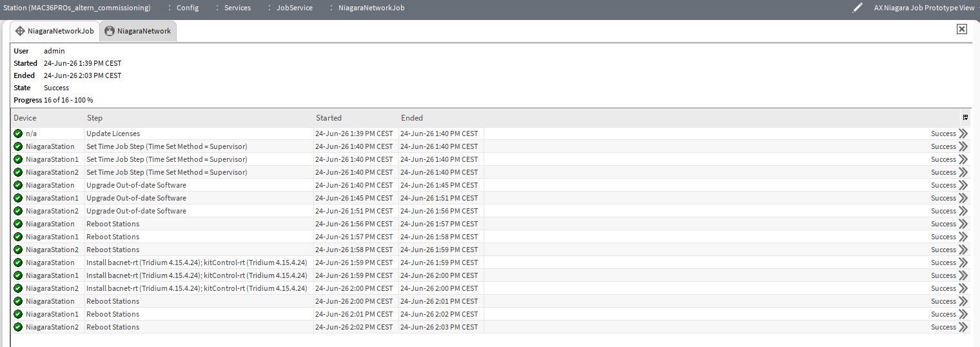Open the table options icon beside column headers
Image resolution: width=980 pixels, height=347 pixels.
[965, 117]
